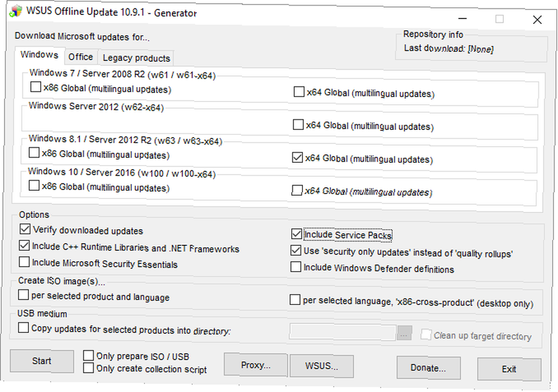Click the Donate... button

[429, 368]
